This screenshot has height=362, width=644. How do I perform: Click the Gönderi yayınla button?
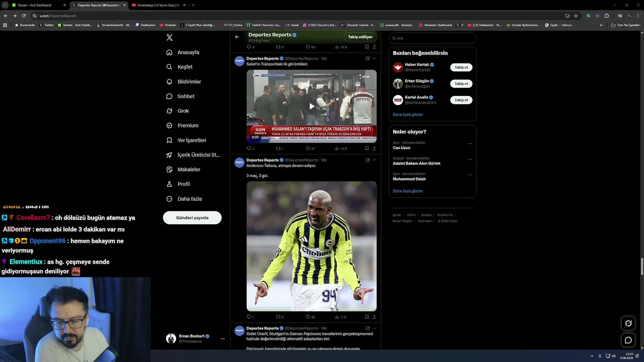pyautogui.click(x=192, y=218)
